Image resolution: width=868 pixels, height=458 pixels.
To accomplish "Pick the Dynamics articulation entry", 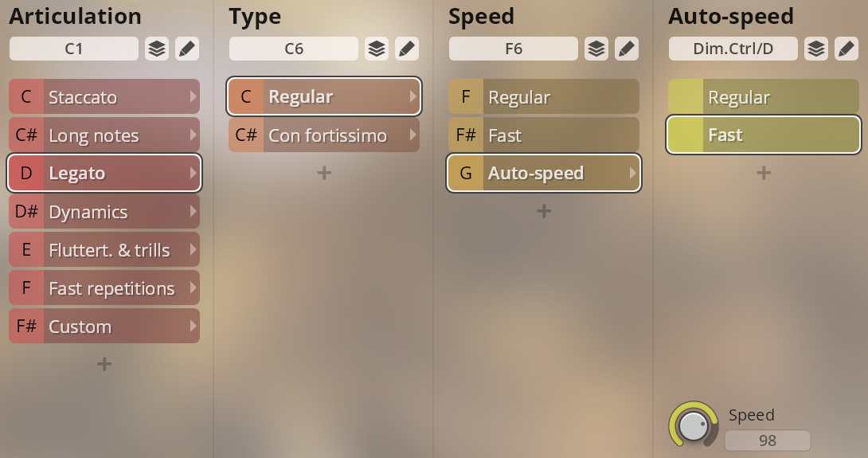I will point(104,212).
